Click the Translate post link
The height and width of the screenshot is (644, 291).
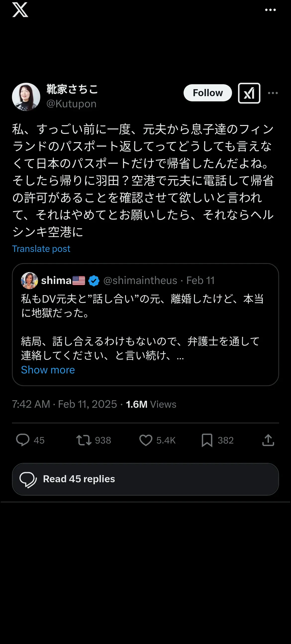point(41,249)
